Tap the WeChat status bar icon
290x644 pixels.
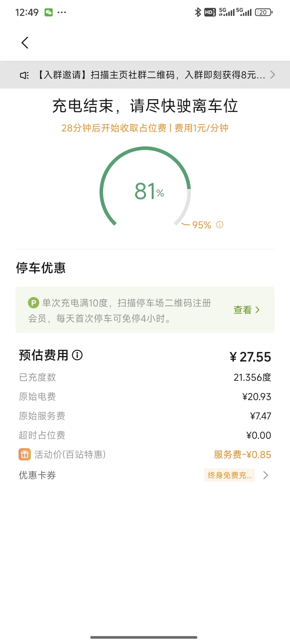point(49,12)
